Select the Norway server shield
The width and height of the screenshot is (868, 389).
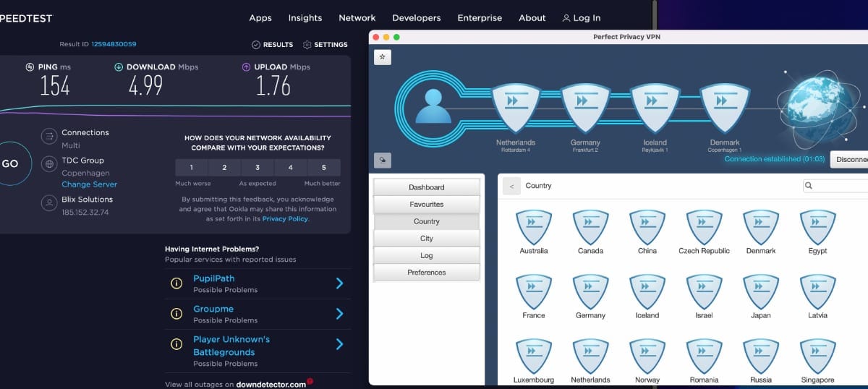647,356
